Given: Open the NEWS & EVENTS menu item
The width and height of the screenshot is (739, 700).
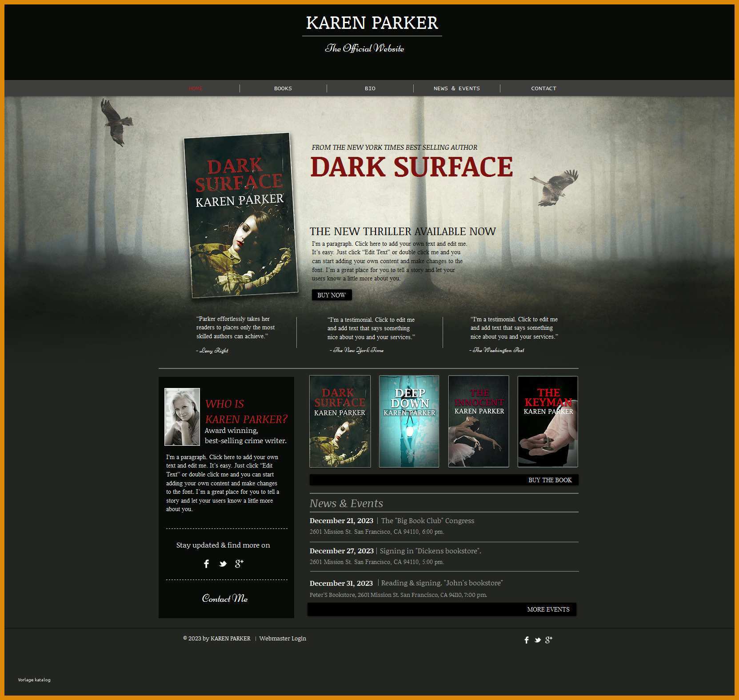Looking at the screenshot, I should click(457, 88).
